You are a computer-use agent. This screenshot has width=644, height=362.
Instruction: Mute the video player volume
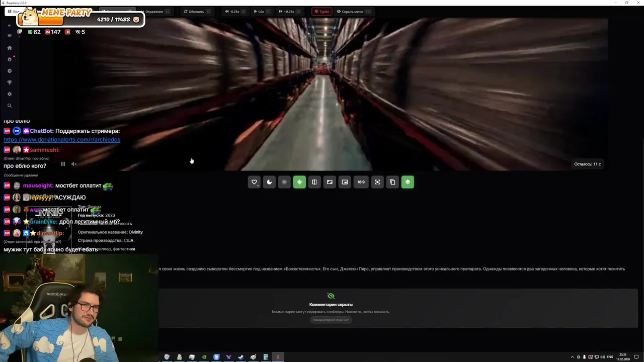click(x=73, y=164)
